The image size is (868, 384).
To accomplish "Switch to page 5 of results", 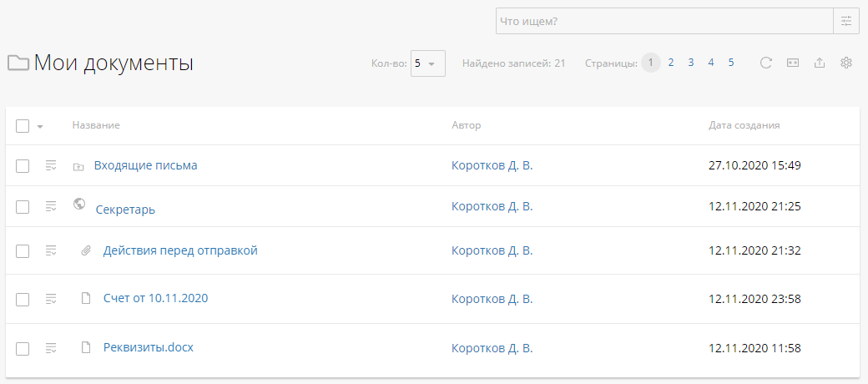I will pyautogui.click(x=731, y=63).
